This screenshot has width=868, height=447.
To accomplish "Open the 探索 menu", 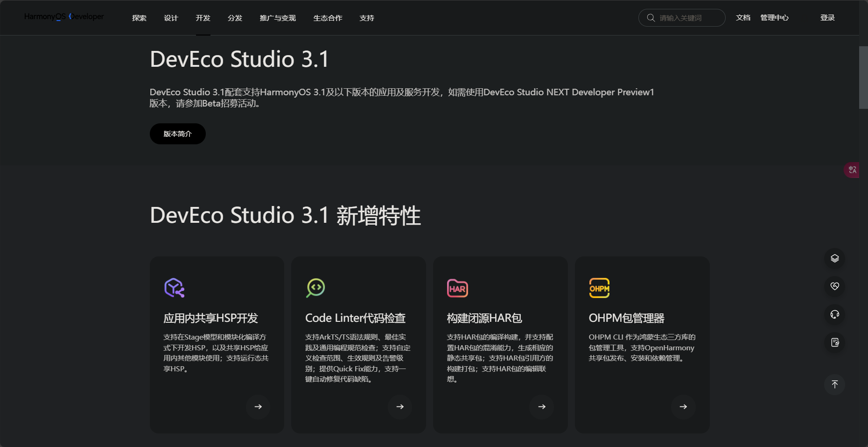I will click(x=139, y=18).
